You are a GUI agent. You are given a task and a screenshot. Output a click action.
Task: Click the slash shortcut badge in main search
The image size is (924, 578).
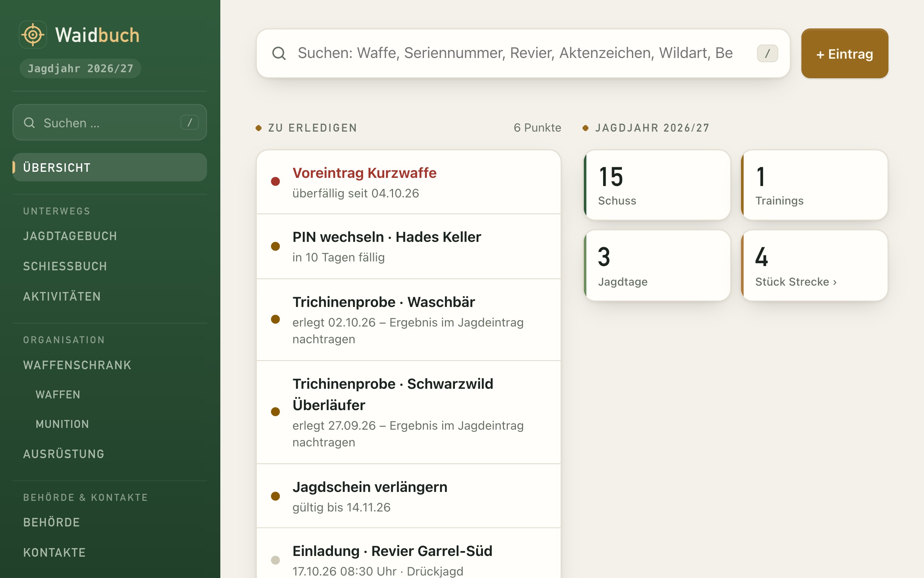[x=768, y=53]
